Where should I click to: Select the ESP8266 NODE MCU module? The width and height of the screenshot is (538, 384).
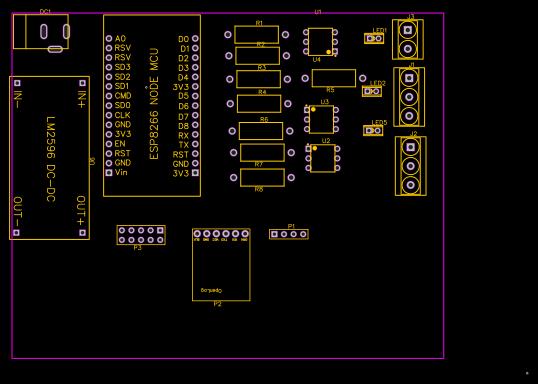click(152, 105)
